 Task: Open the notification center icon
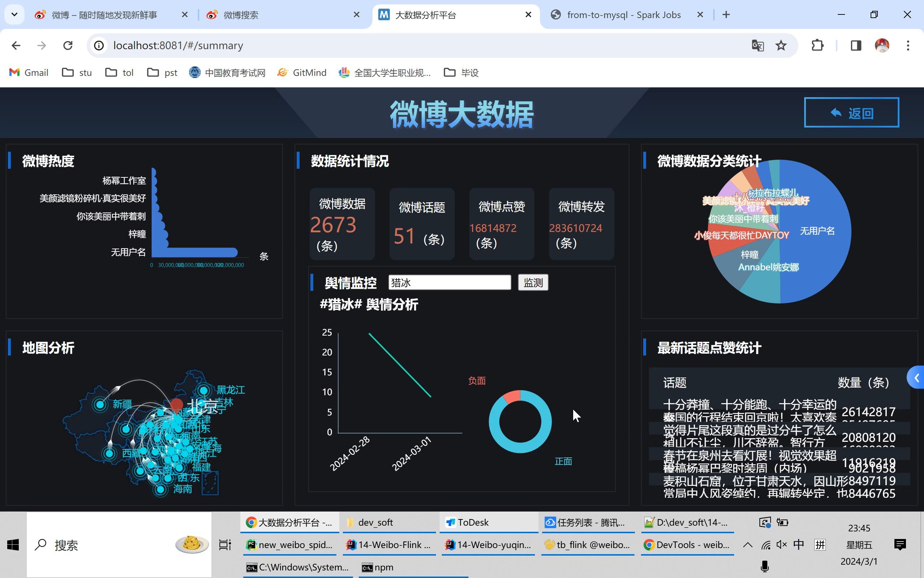(x=900, y=544)
